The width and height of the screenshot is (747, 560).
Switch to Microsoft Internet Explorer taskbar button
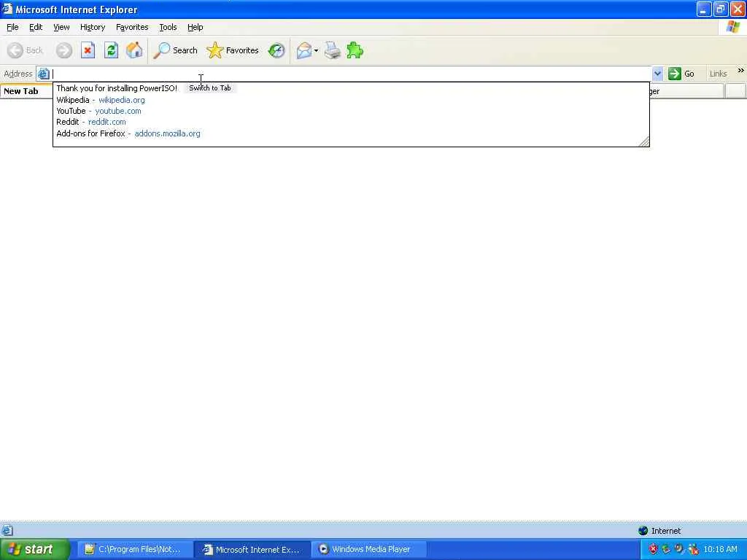(252, 549)
